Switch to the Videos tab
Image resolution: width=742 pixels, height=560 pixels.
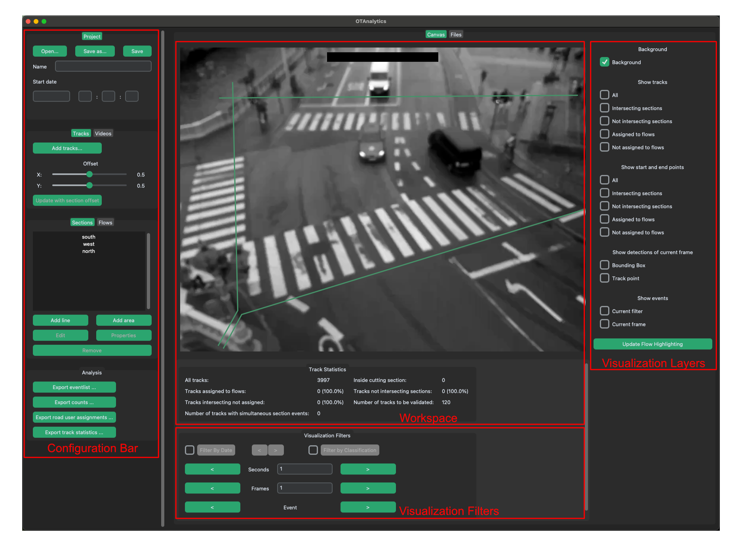tap(103, 133)
